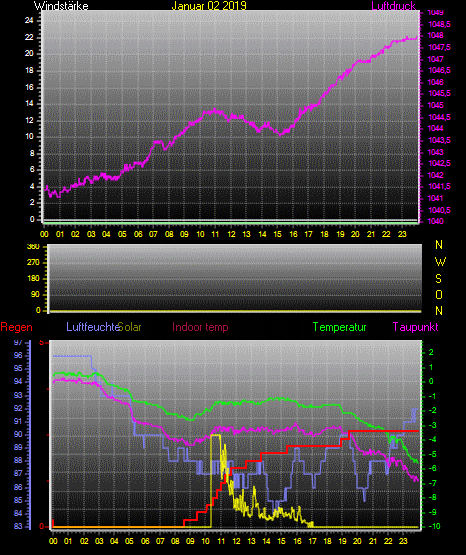The height and width of the screenshot is (555, 466).
Task: Select the blue Luftfeuchte legend label
Action: (x=93, y=327)
